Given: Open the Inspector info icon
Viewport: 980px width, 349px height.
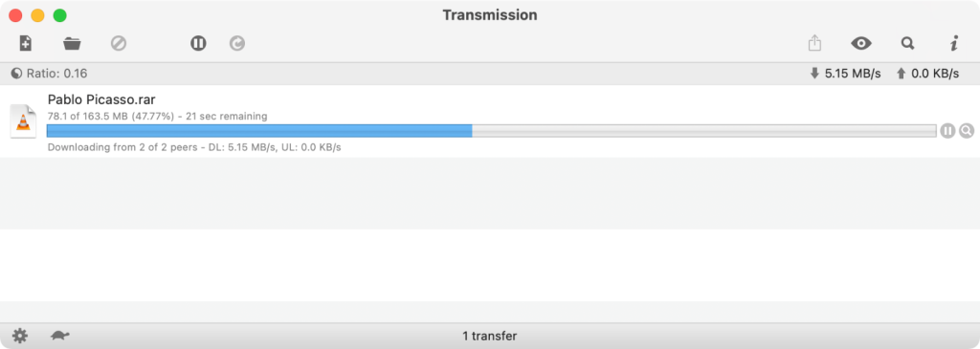Looking at the screenshot, I should pyautogui.click(x=954, y=43).
